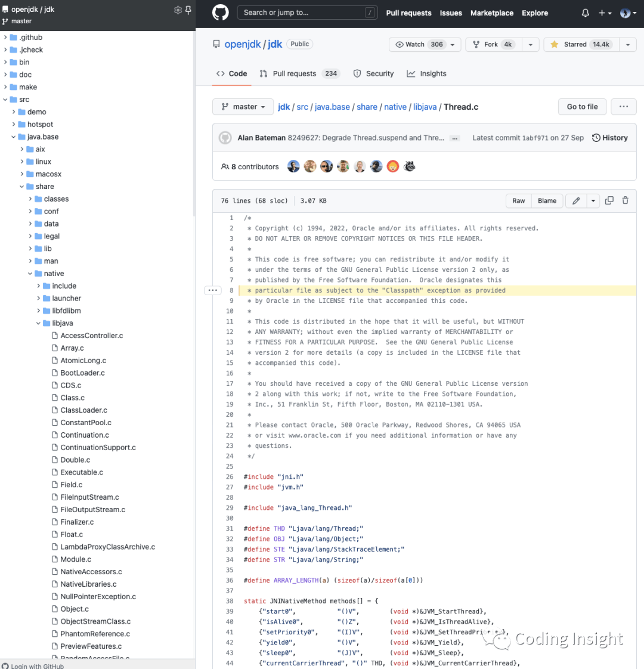644x669 pixels.
Task: Open the plus create-new menu
Action: click(x=605, y=13)
